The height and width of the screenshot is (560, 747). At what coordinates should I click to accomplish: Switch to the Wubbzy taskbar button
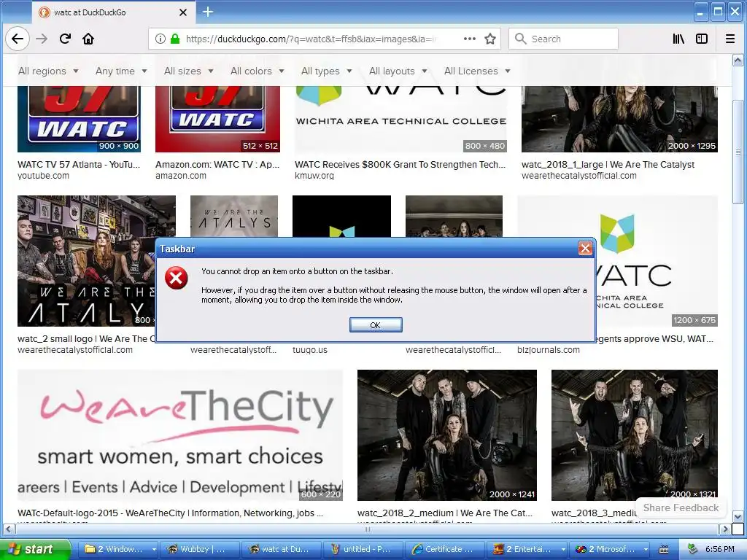click(x=199, y=549)
